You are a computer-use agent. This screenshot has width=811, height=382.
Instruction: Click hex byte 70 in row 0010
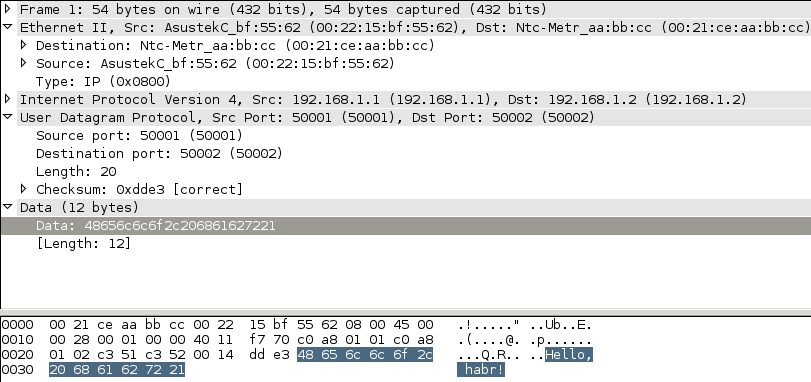281,340
